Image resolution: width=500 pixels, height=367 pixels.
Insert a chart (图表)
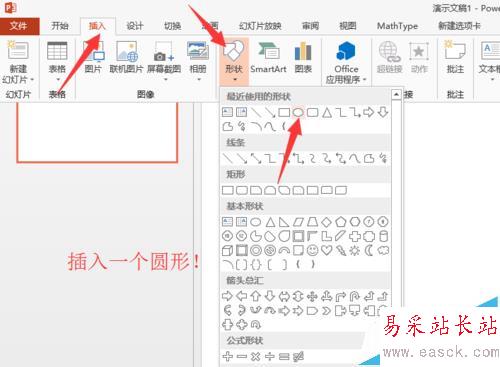tap(303, 57)
